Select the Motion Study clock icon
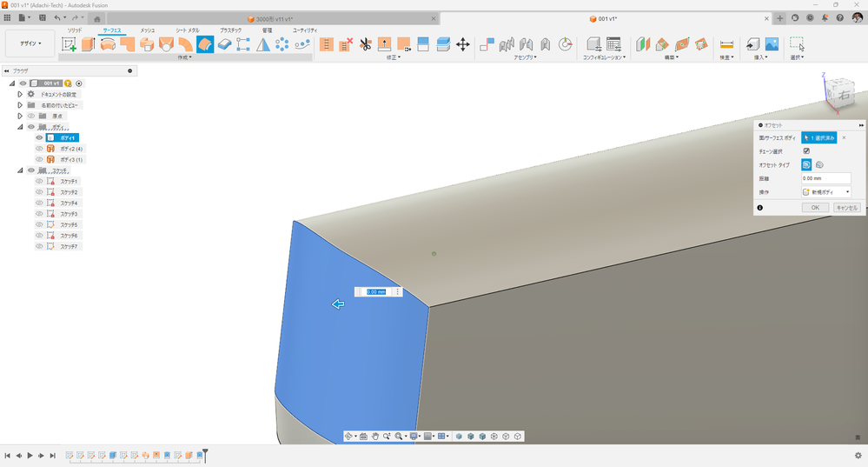Image resolution: width=868 pixels, height=467 pixels. (565, 44)
